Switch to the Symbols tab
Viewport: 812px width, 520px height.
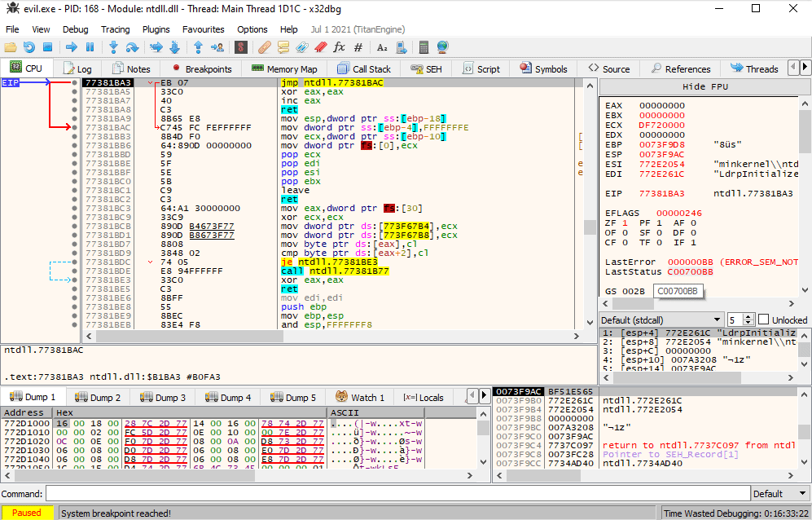tap(544, 69)
